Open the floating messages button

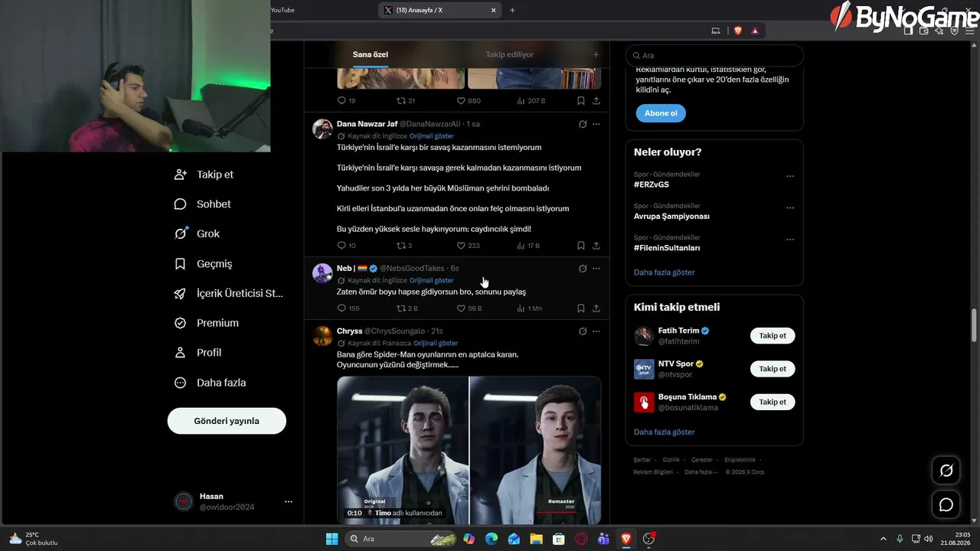click(x=946, y=505)
